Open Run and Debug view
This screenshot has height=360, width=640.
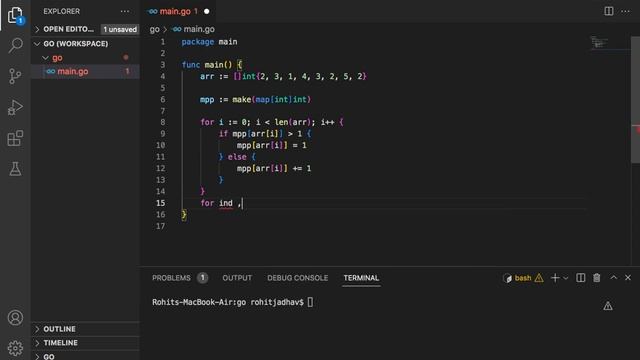[x=15, y=107]
